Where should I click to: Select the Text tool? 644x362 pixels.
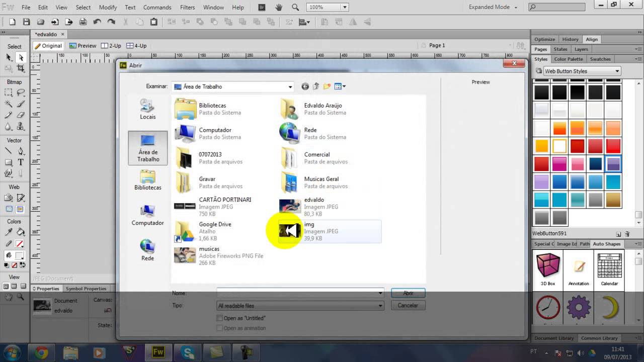[x=21, y=162]
